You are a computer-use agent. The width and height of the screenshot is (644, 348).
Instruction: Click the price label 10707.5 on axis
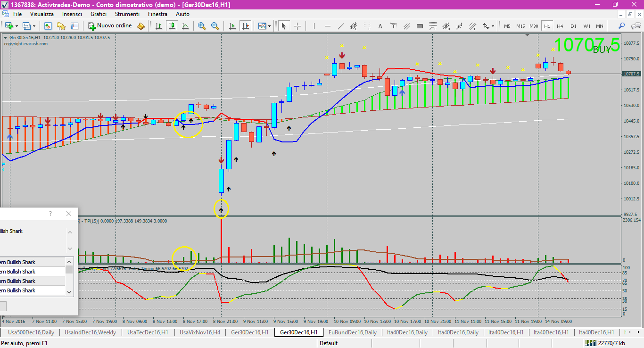631,74
